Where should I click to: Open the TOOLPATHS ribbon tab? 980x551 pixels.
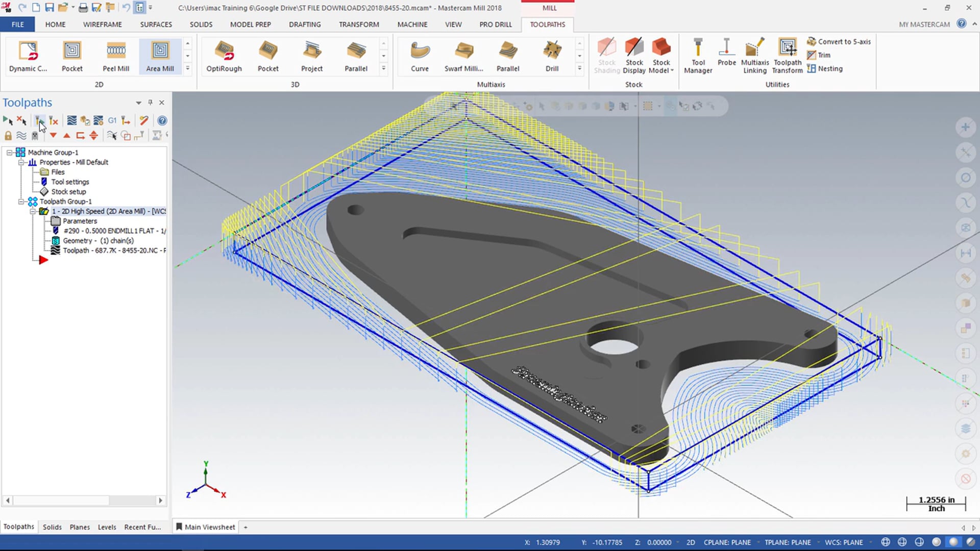pos(547,24)
